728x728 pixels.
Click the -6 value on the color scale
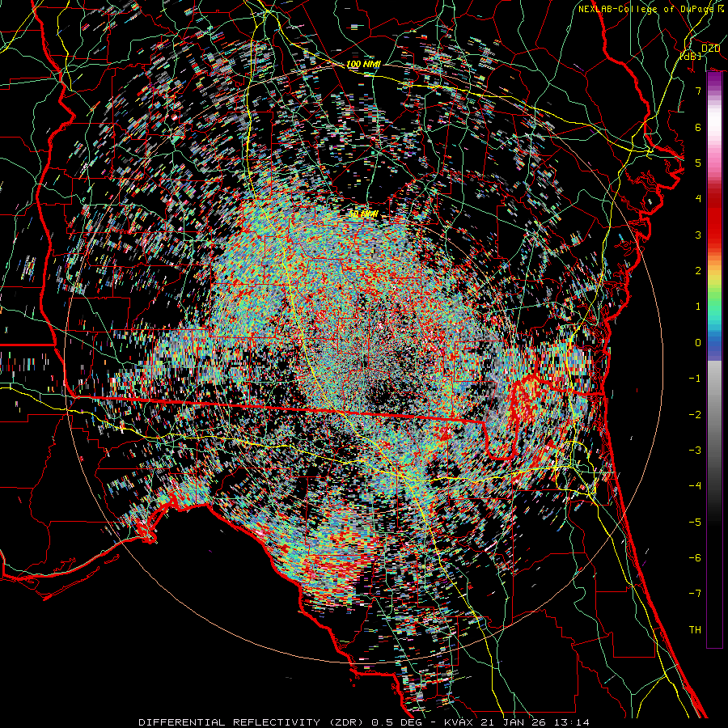[x=695, y=558]
